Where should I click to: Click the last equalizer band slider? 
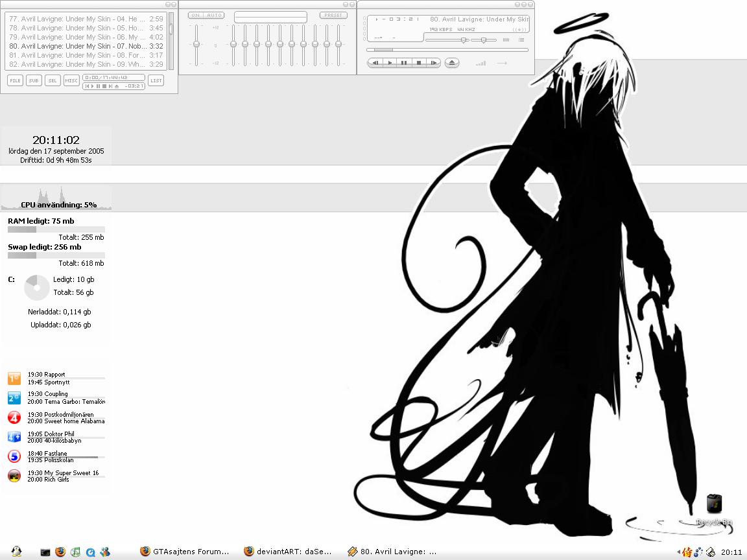[x=338, y=44]
